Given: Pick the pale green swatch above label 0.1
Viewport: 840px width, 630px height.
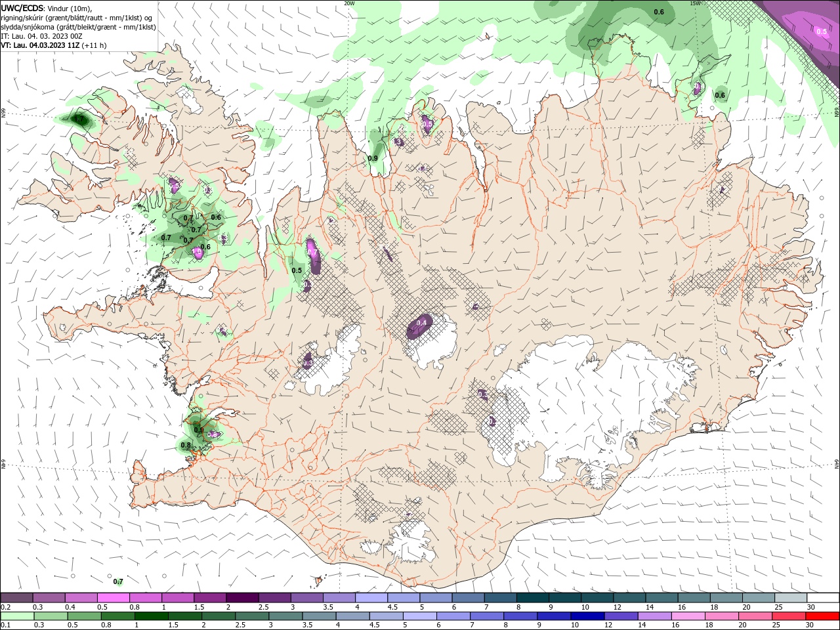Looking at the screenshot, I should click(16, 616).
